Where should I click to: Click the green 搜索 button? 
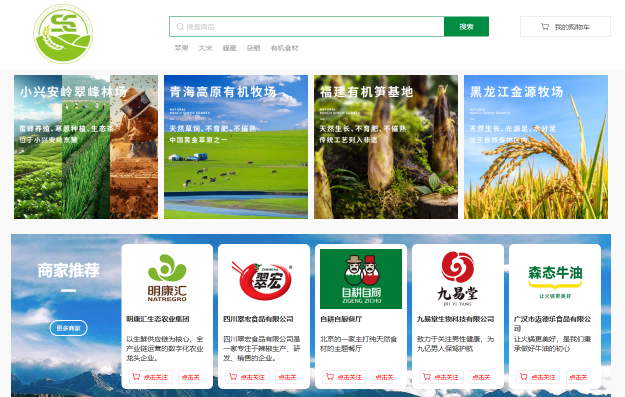[x=466, y=27]
